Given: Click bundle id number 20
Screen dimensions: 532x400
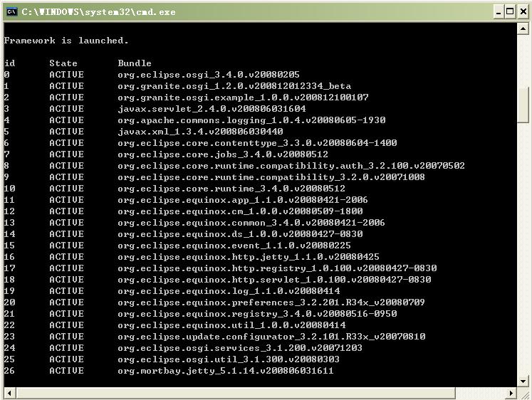Looking at the screenshot, I should pyautogui.click(x=9, y=302).
